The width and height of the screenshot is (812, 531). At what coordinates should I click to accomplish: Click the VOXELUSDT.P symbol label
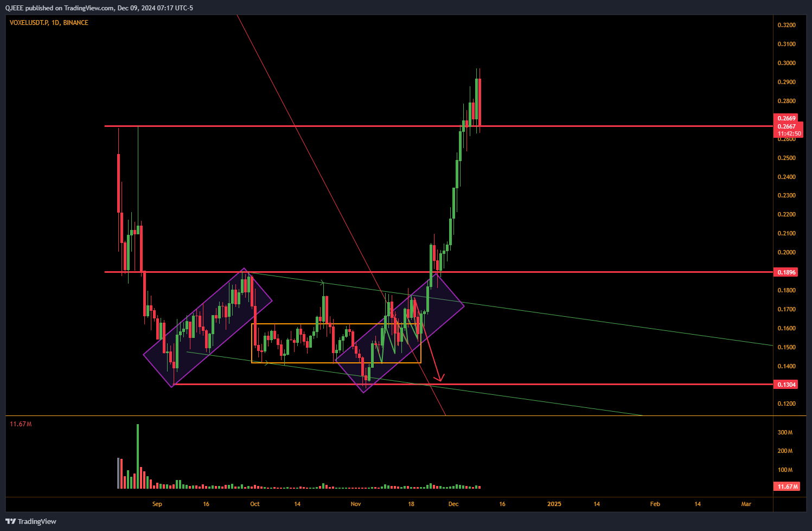click(x=29, y=23)
